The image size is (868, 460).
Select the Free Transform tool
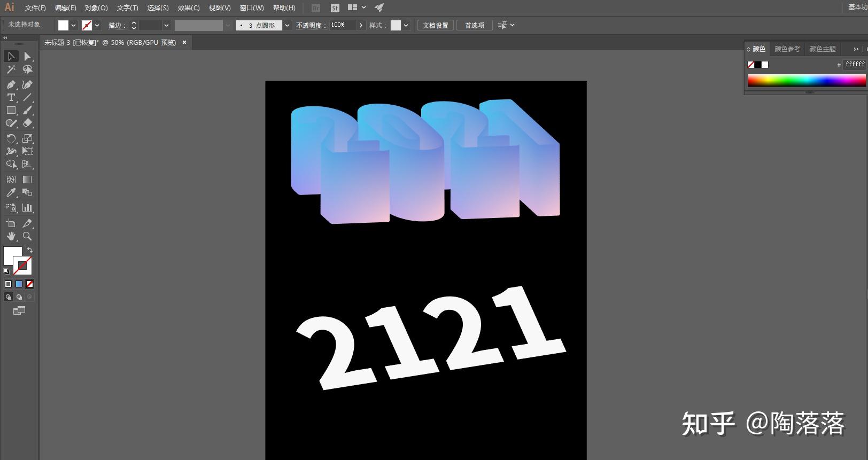tap(28, 151)
